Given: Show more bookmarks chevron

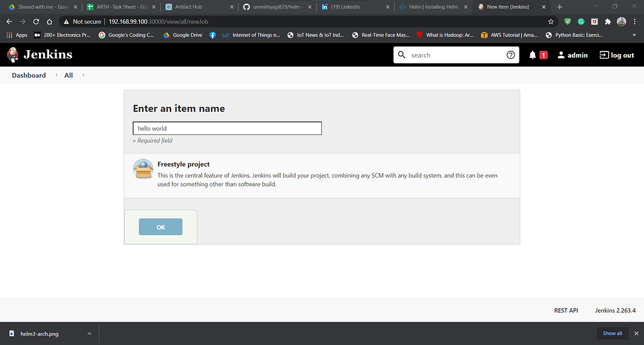Looking at the screenshot, I should click(634, 35).
